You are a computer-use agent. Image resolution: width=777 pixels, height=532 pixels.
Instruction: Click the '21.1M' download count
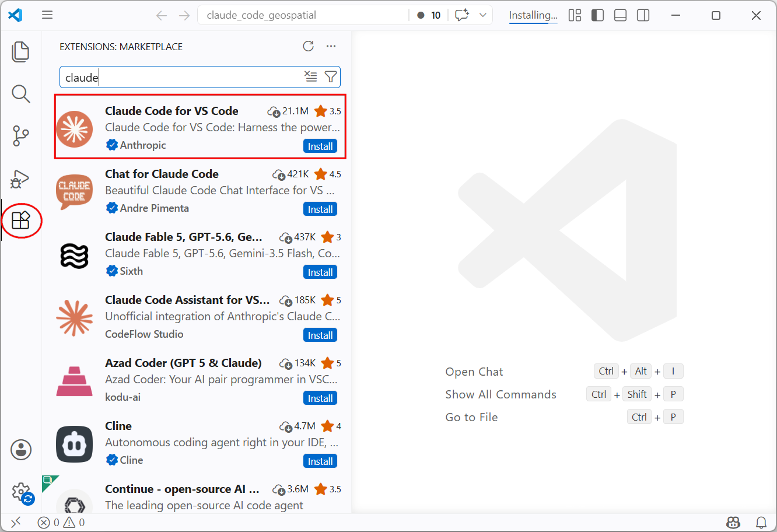pos(288,111)
